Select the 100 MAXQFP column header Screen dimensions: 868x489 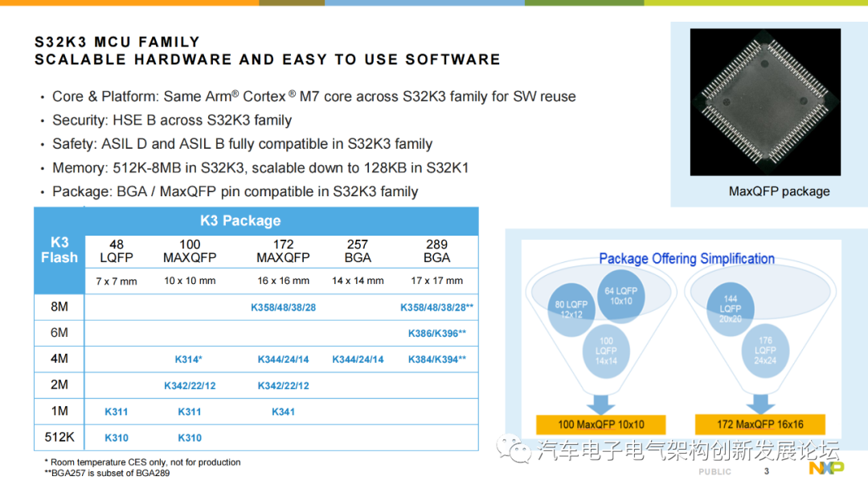(x=190, y=251)
